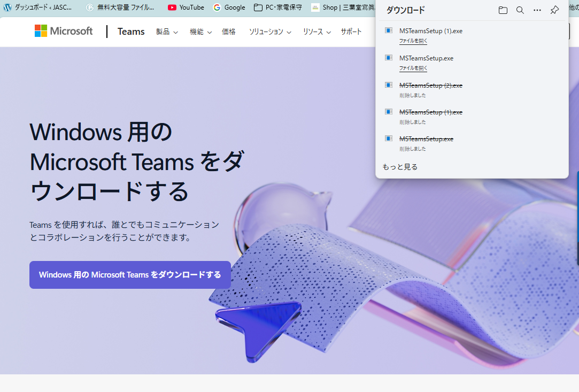Click もっと見る in downloads
This screenshot has width=579, height=392.
pos(400,167)
